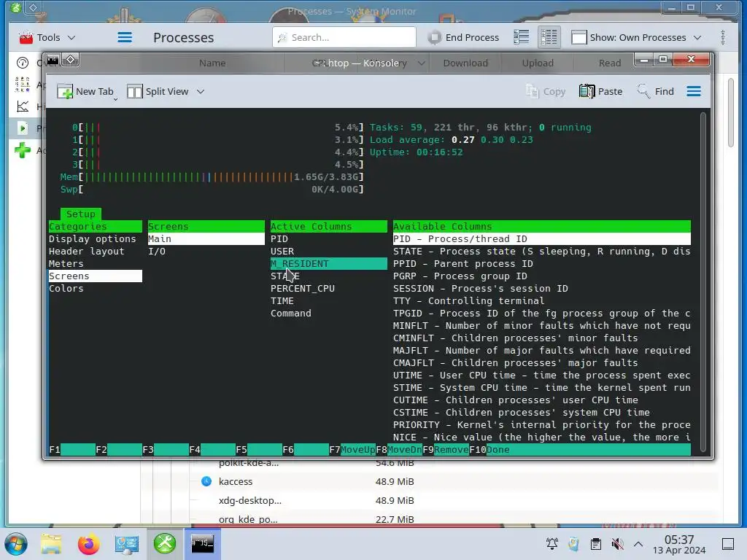Click the Setup tab label in htop
The image size is (747, 560).
(80, 214)
